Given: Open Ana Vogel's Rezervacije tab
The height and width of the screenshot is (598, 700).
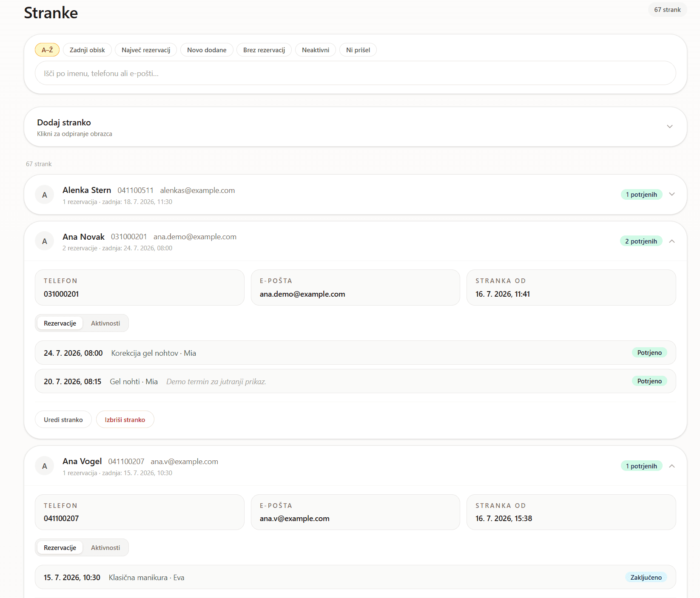Looking at the screenshot, I should (x=60, y=547).
